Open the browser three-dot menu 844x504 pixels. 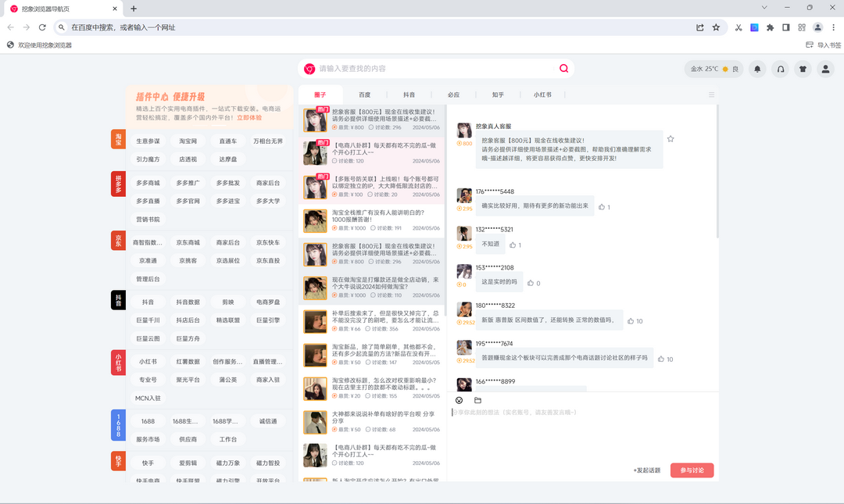(833, 27)
